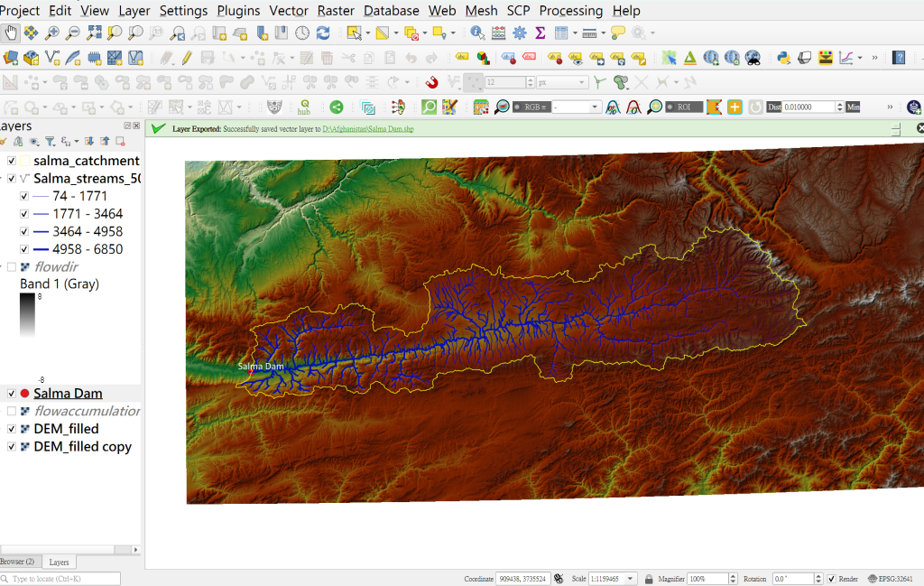Image resolution: width=924 pixels, height=586 pixels.
Task: Click the Refresh map icon
Action: click(323, 33)
